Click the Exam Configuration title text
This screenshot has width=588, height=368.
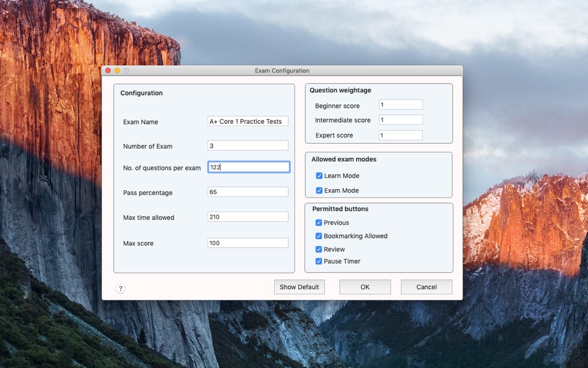(282, 71)
